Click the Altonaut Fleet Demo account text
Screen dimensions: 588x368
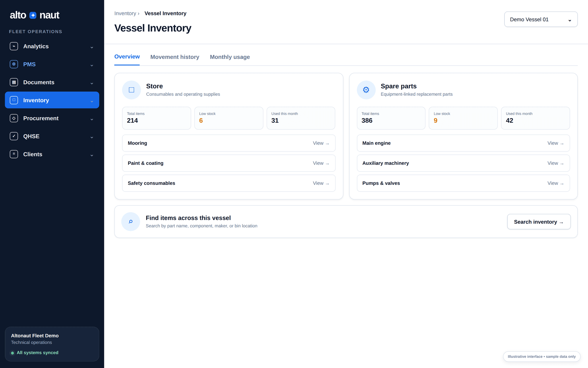click(x=35, y=336)
